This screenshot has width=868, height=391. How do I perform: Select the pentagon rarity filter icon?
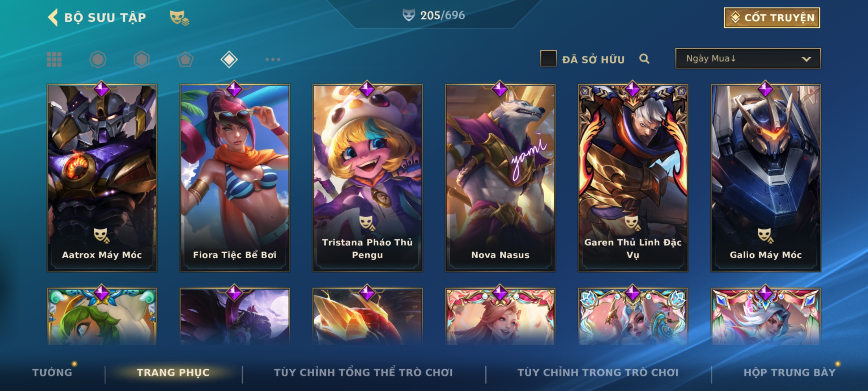[185, 59]
